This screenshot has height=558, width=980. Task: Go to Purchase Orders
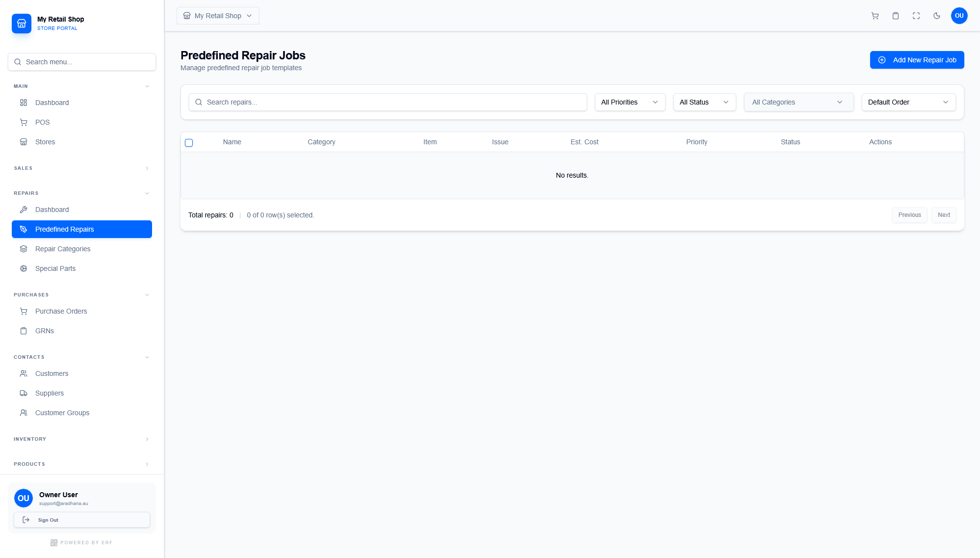pos(81,311)
